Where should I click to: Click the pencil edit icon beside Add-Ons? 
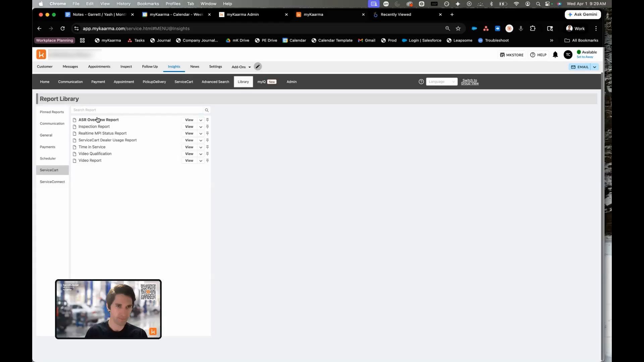click(x=258, y=66)
